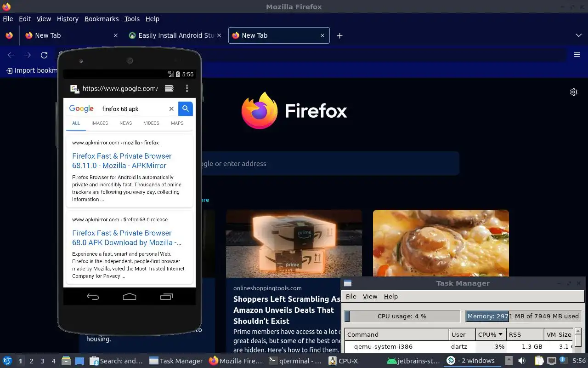The width and height of the screenshot is (588, 368).
Task: Open a new Firefox tab with plus
Action: pos(339,35)
